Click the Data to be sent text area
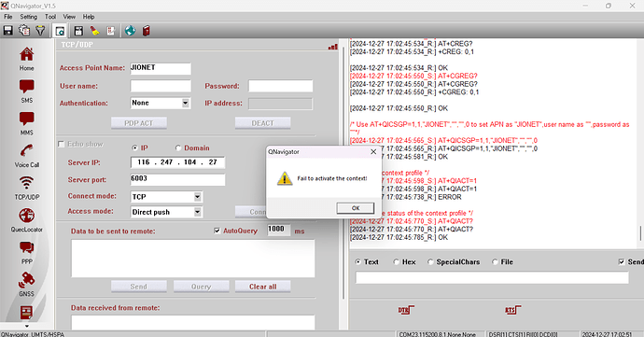This screenshot has width=644, height=337. [x=193, y=259]
